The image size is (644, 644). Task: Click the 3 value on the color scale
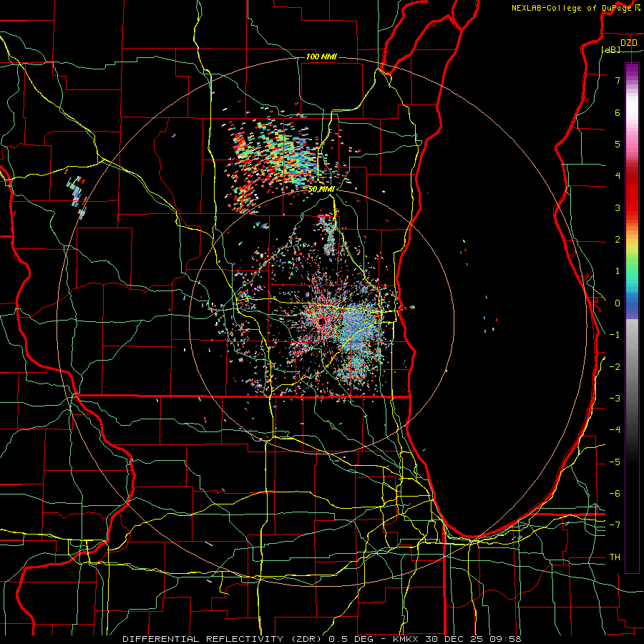pos(618,208)
